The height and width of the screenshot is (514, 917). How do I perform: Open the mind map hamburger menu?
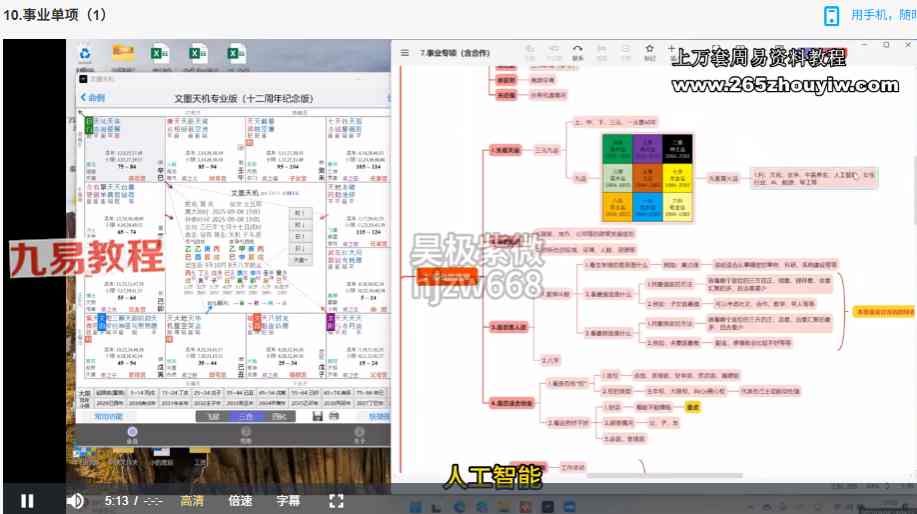coord(404,52)
